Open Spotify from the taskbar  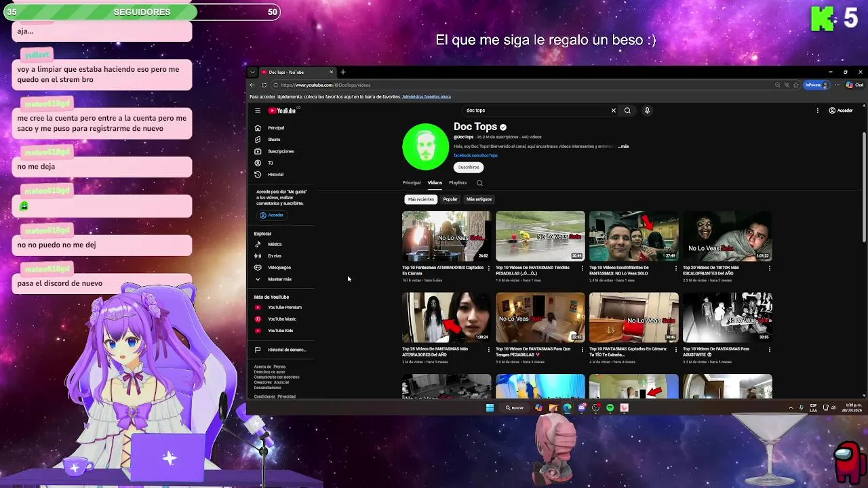[610, 407]
